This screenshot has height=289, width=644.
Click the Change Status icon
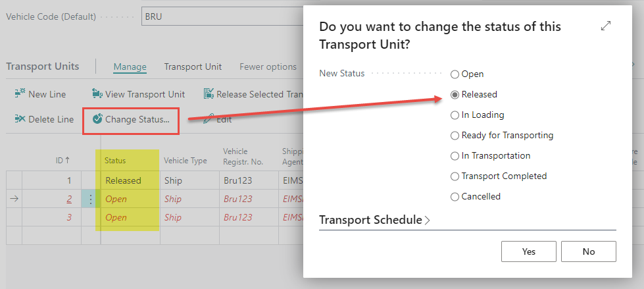tap(98, 119)
